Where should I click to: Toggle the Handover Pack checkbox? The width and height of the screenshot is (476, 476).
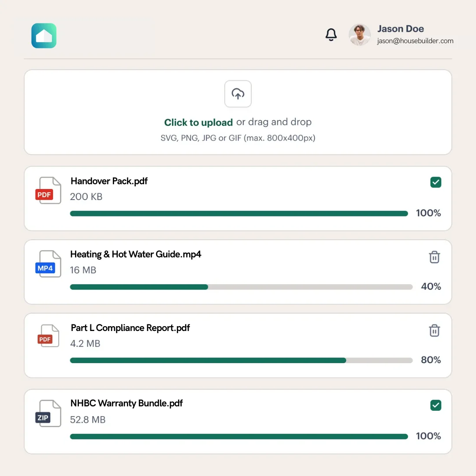pos(435,182)
